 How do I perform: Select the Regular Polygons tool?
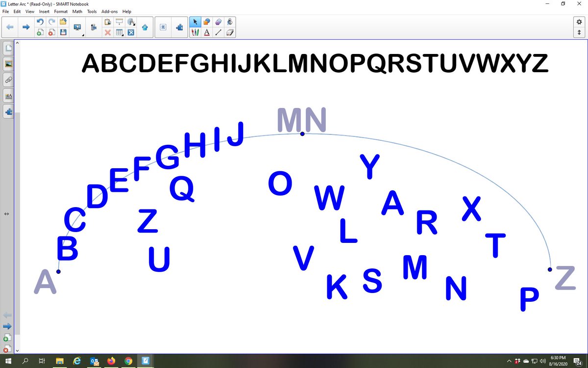218,22
